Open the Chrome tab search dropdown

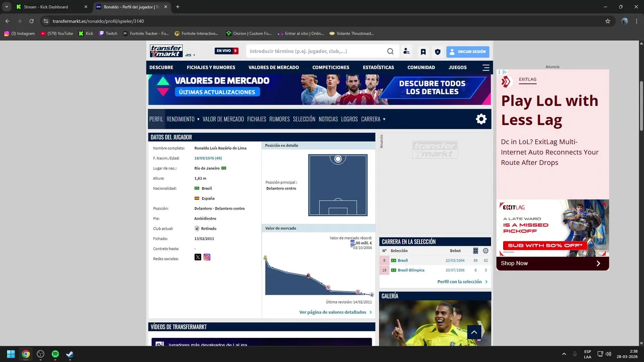tap(7, 7)
